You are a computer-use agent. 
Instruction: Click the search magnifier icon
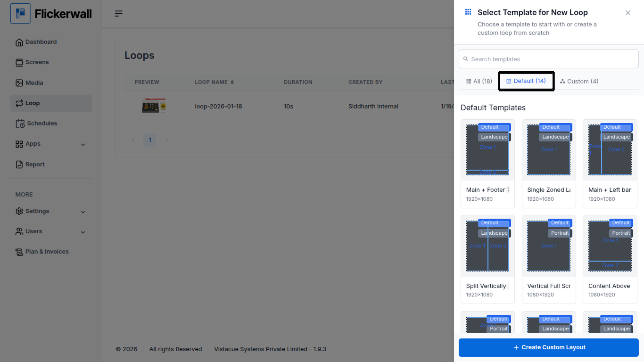point(466,59)
